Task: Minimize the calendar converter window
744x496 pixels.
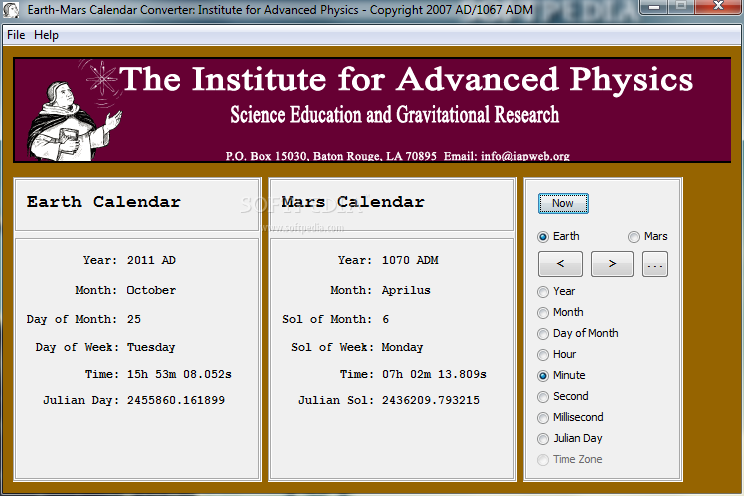Action: [654, 7]
